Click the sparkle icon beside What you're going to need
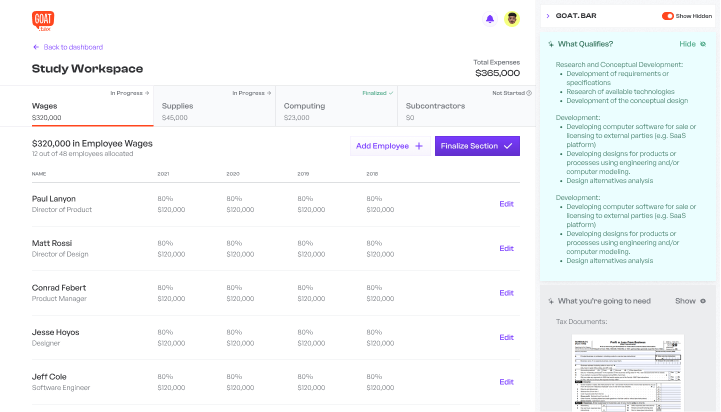This screenshot has height=412, width=721. tap(551, 301)
